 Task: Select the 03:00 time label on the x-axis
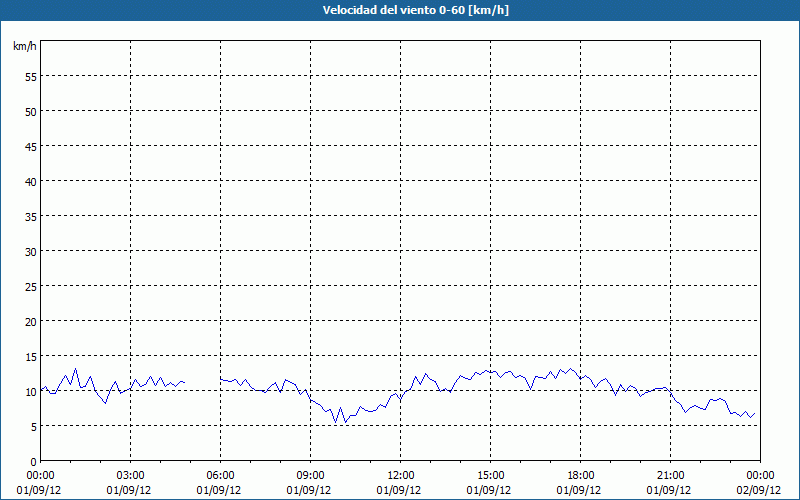130,475
